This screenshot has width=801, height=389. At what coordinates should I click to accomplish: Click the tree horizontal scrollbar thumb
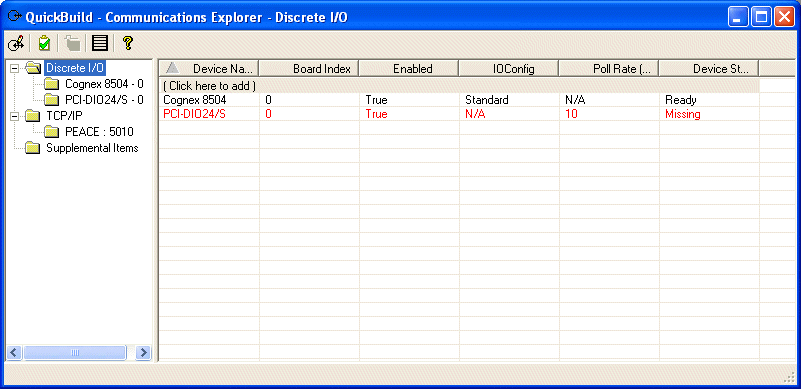pyautogui.click(x=75, y=352)
